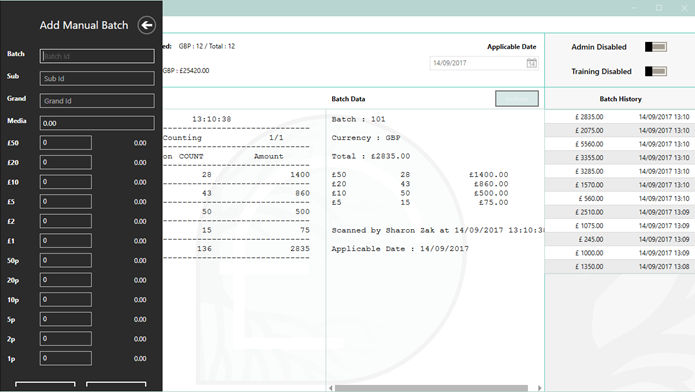This screenshot has width=695, height=392.
Task: Click the horizontal scrollbar left arrow
Action: click(x=331, y=388)
